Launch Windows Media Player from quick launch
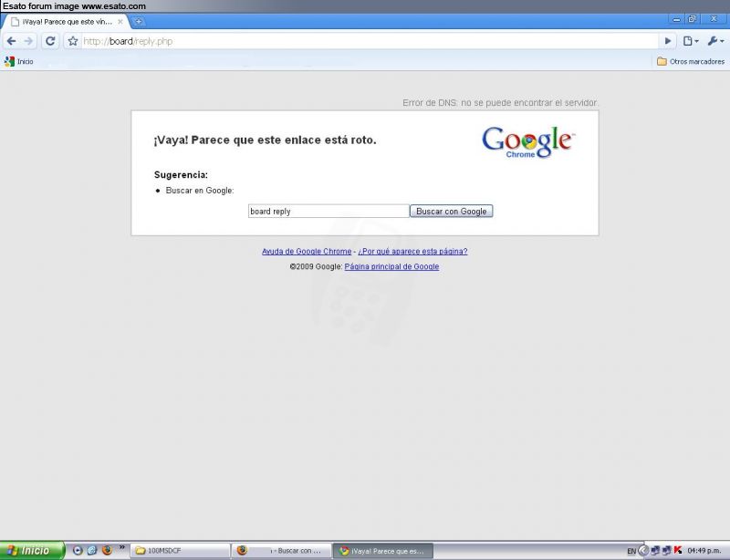730x560 pixels. [x=78, y=550]
